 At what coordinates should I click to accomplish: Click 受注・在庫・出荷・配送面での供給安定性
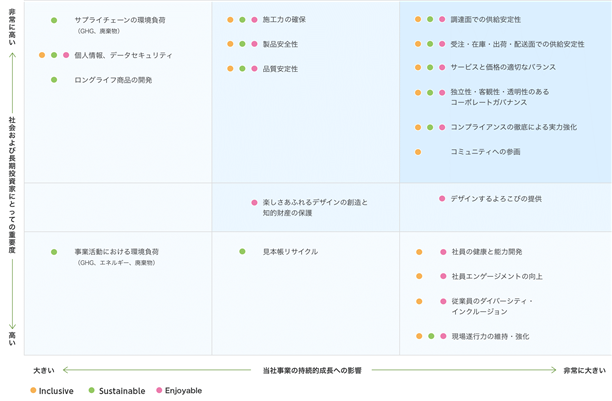point(518,44)
